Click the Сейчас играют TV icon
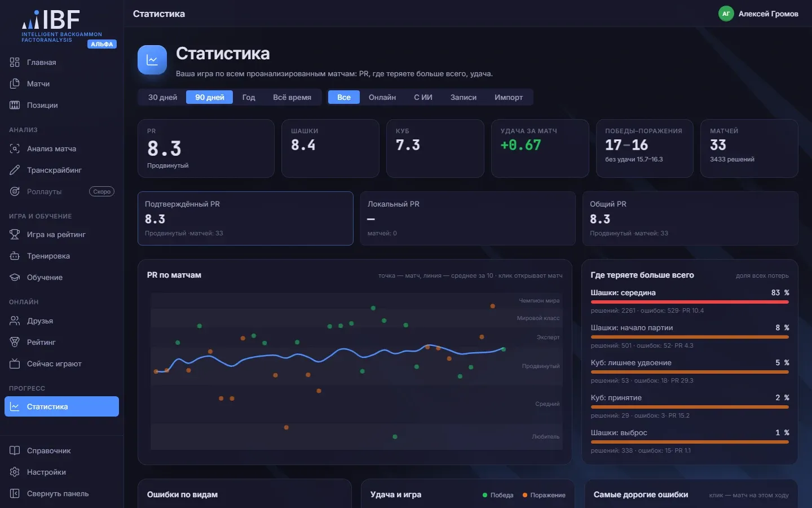 click(15, 364)
